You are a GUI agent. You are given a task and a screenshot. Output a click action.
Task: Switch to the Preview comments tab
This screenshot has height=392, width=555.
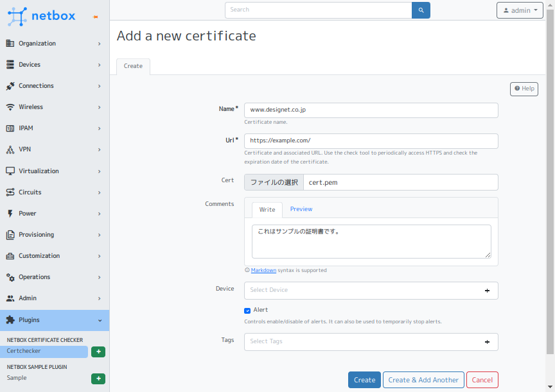301,209
